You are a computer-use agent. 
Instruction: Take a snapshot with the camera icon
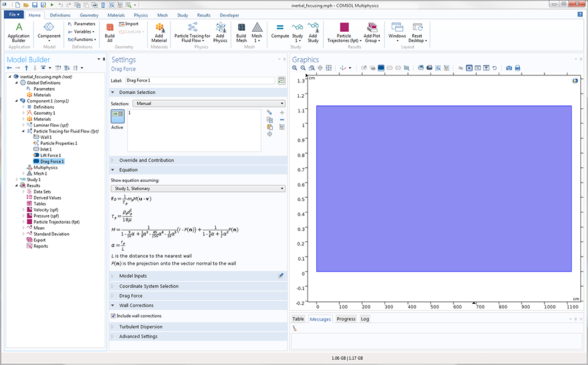click(x=509, y=68)
